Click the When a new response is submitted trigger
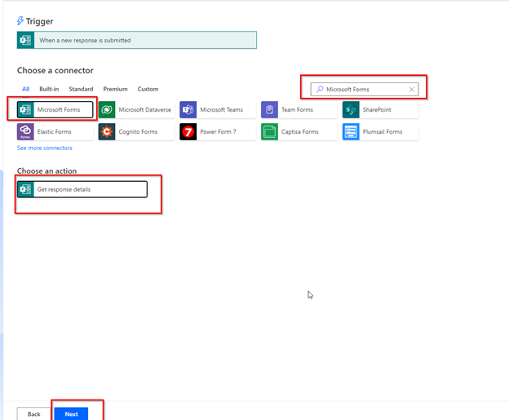Image resolution: width=509 pixels, height=420 pixels. [137, 40]
